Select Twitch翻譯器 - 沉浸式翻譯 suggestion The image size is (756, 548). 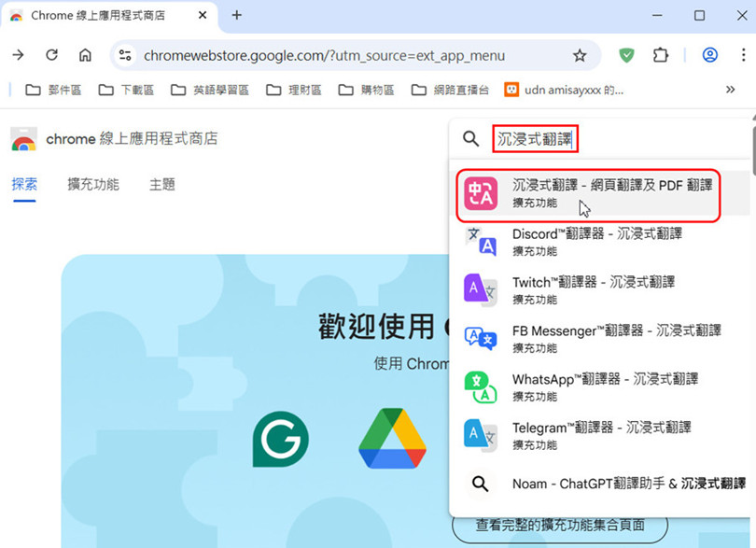600,290
